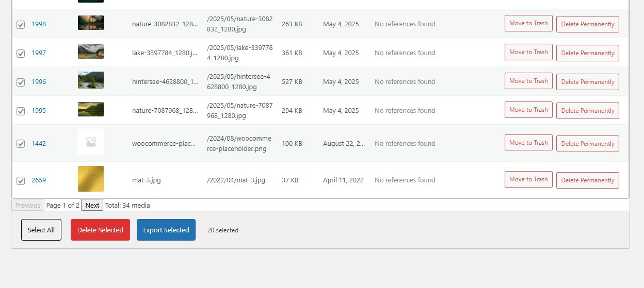Go to the Next page
Viewport: 644px width, 288px height.
92,205
